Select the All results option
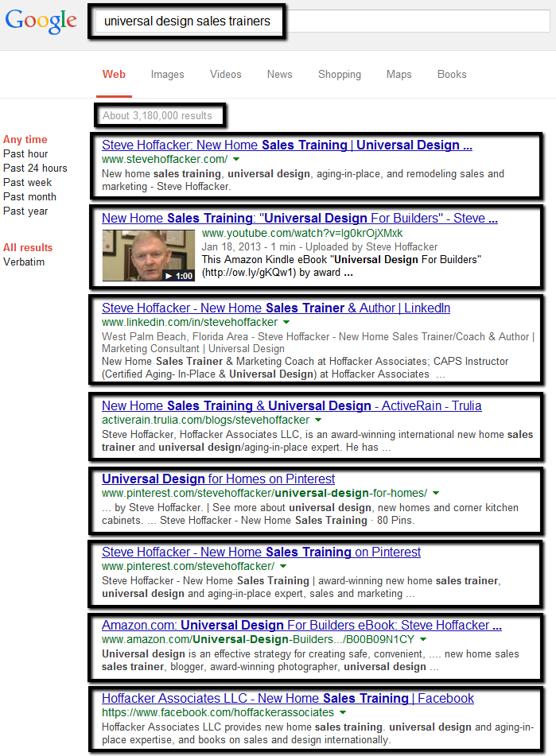The width and height of the screenshot is (556, 756). (x=28, y=247)
